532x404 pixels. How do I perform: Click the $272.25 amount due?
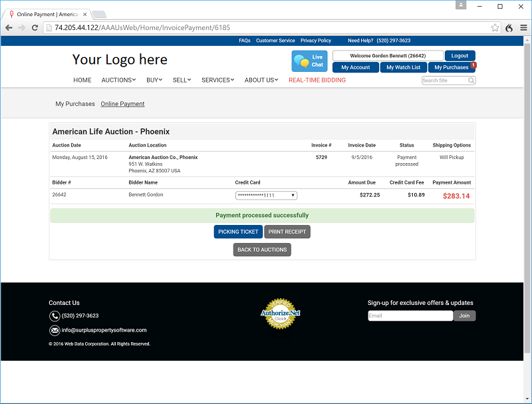coord(370,195)
